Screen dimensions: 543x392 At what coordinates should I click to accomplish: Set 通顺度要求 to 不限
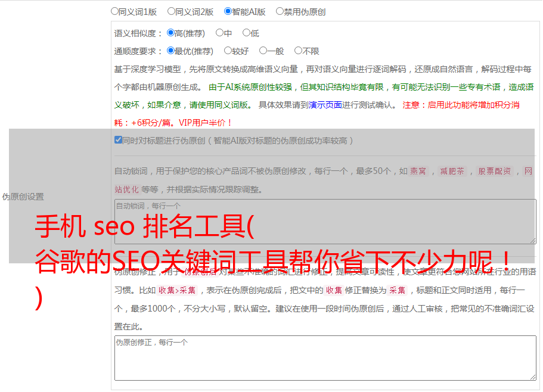tap(298, 51)
